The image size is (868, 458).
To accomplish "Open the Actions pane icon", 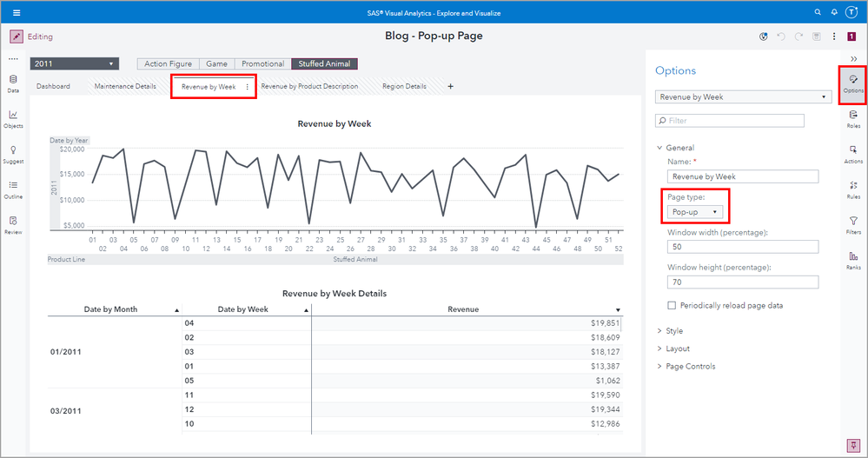I will (853, 153).
